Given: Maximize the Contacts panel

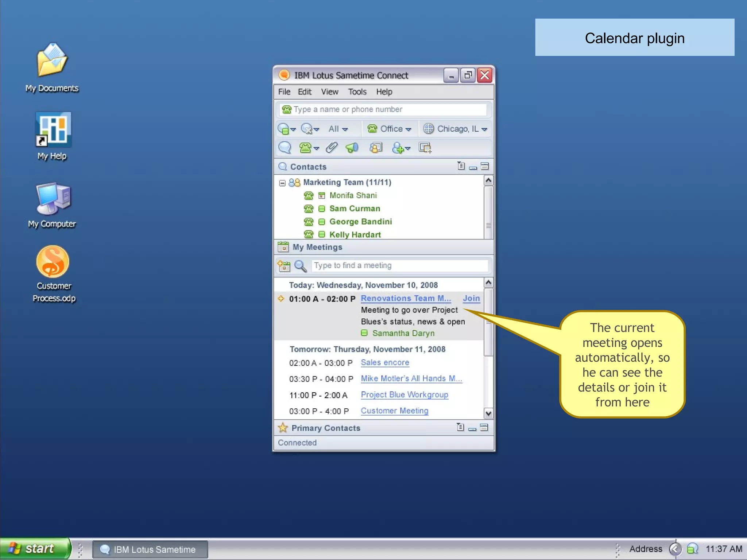Looking at the screenshot, I should pyautogui.click(x=485, y=166).
